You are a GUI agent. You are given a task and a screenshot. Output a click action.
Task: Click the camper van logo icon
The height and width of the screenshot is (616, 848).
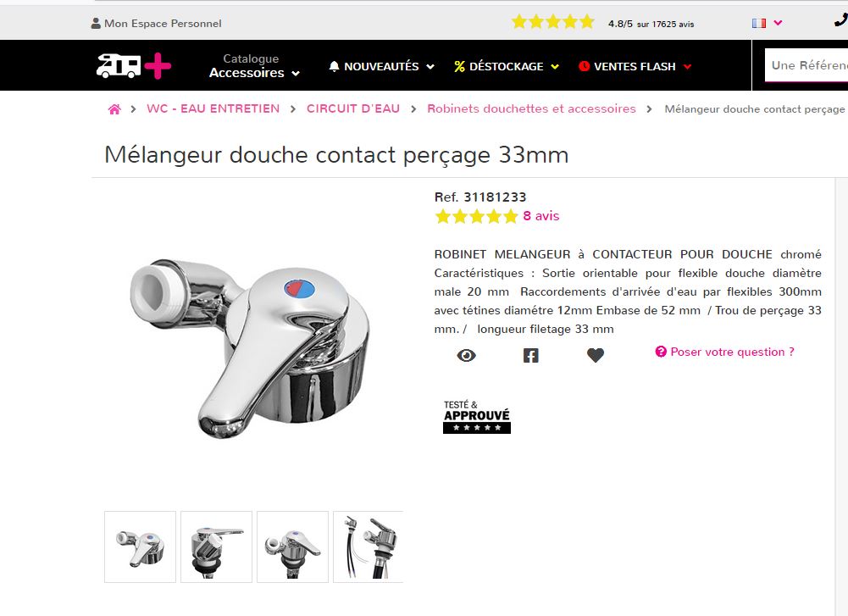[x=134, y=66]
